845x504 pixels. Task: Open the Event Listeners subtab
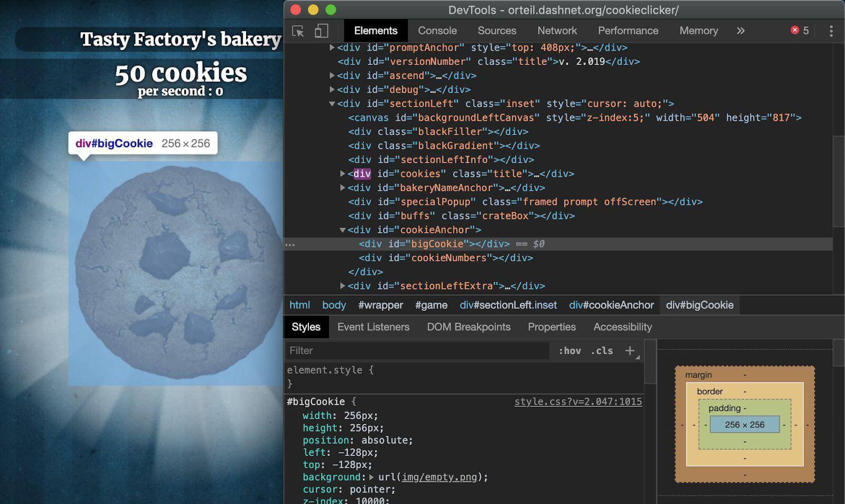coord(373,327)
